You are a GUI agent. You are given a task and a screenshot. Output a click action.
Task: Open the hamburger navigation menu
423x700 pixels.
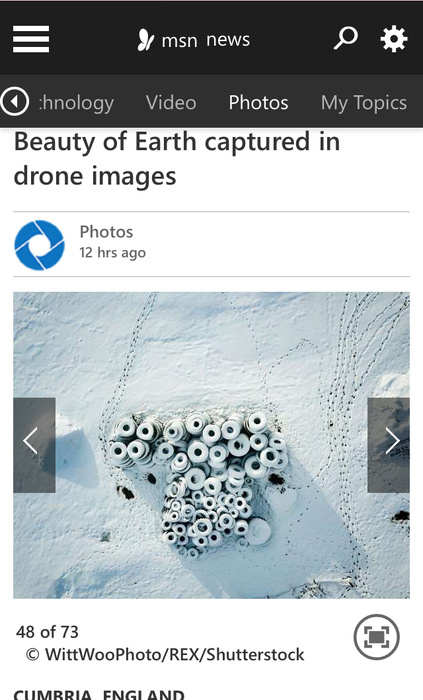[31, 39]
